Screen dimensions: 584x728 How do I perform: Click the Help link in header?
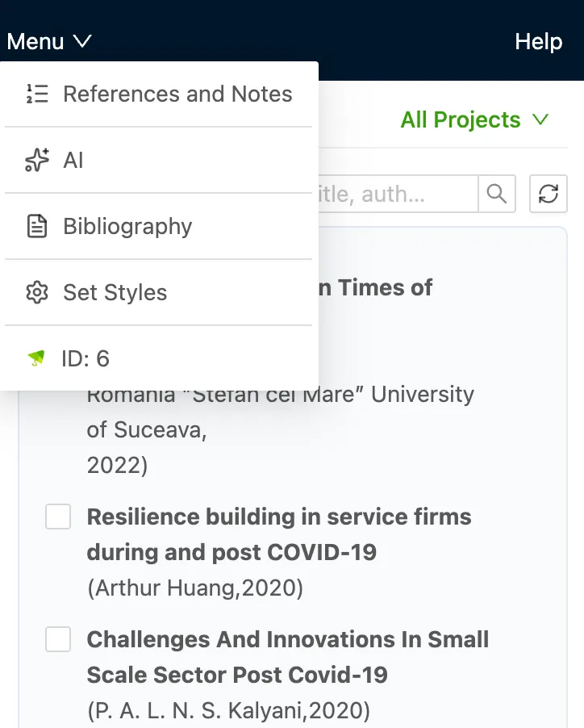click(538, 41)
